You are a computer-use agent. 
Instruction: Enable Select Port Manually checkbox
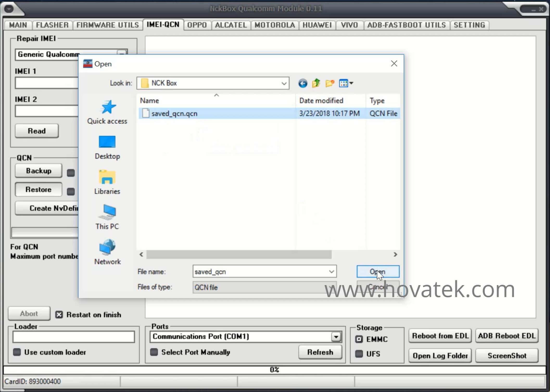click(154, 352)
